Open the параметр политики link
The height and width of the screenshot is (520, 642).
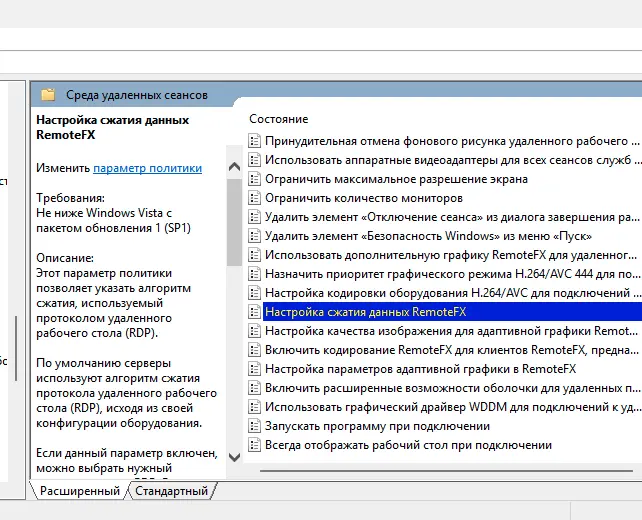[147, 168]
